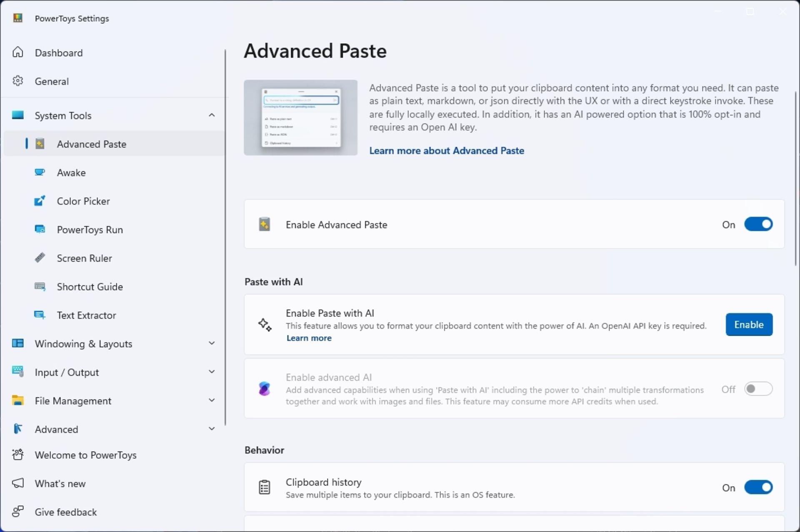This screenshot has height=532, width=800.
Task: Click the Give feedback icon
Action: pos(17,512)
